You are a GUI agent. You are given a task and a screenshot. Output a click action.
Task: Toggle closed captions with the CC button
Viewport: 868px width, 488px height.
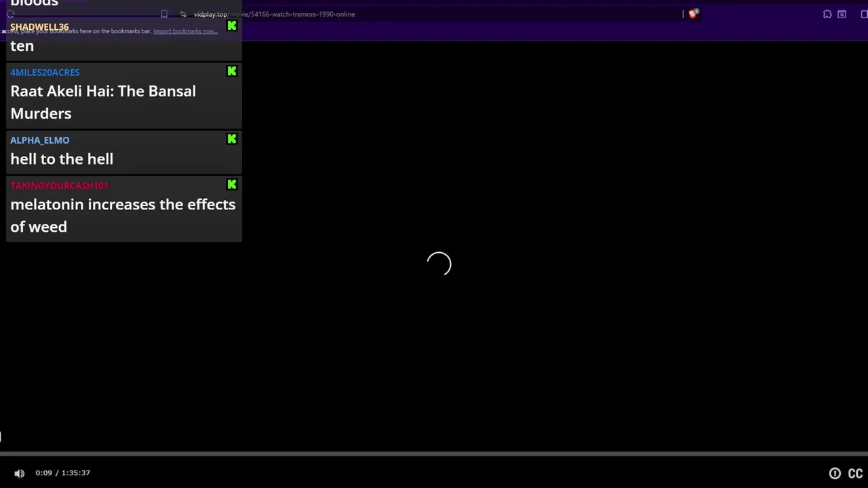(x=855, y=474)
